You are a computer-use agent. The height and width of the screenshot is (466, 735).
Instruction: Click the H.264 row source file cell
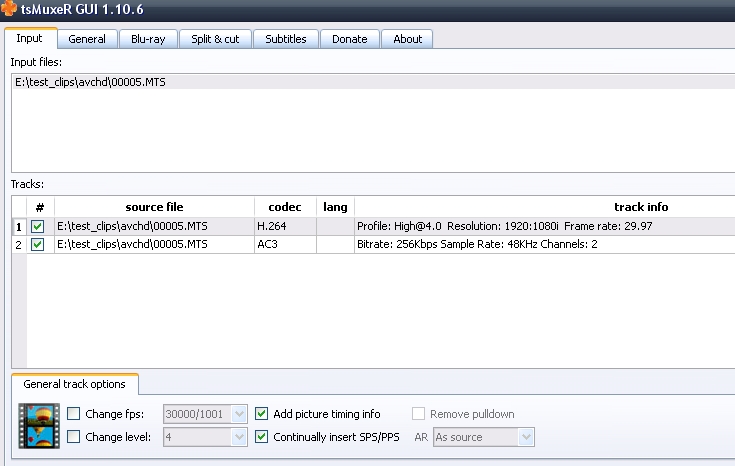(x=154, y=226)
